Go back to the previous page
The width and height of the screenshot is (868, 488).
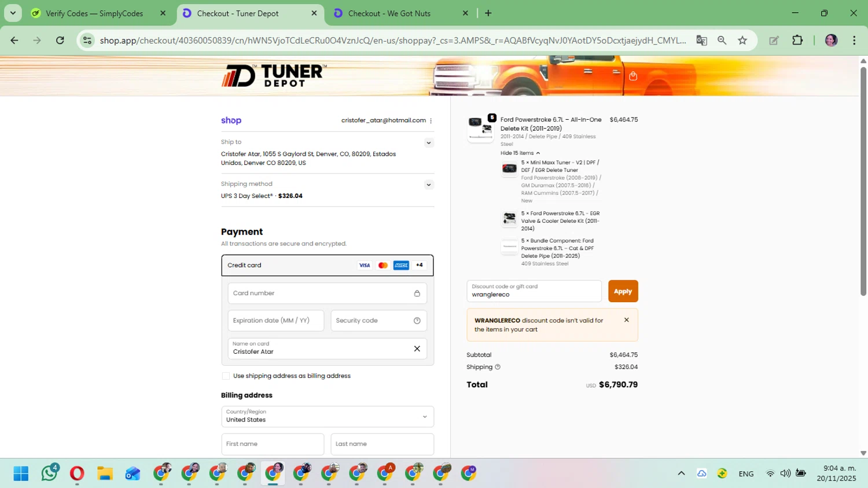(x=14, y=40)
